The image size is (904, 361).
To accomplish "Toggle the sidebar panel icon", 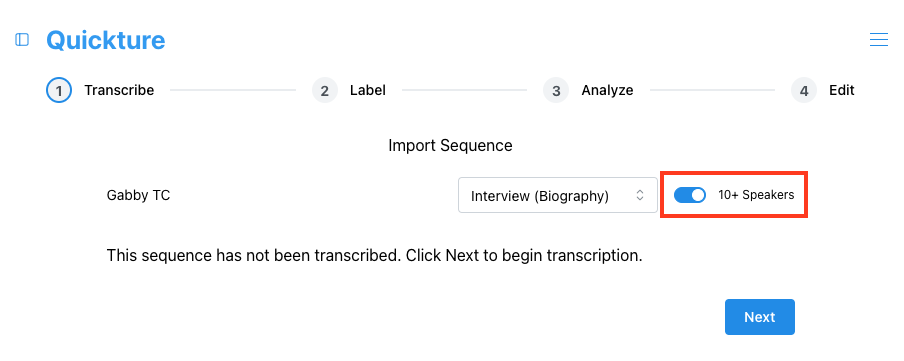I will (x=22, y=40).
